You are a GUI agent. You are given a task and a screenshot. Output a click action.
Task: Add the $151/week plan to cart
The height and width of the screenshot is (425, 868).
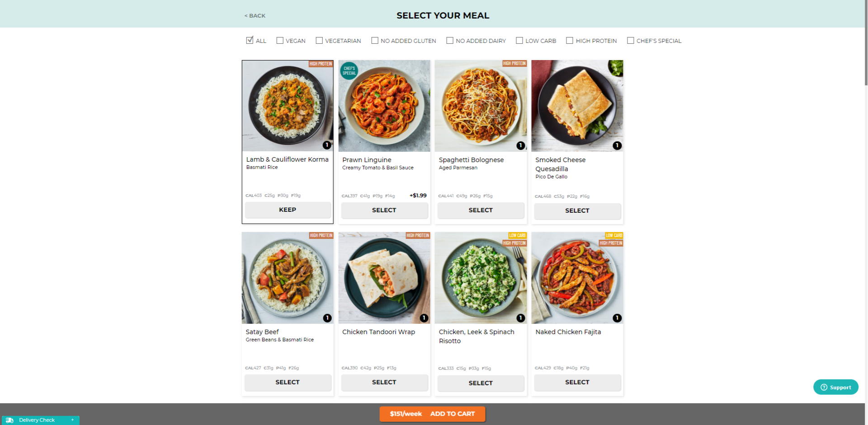pyautogui.click(x=432, y=414)
